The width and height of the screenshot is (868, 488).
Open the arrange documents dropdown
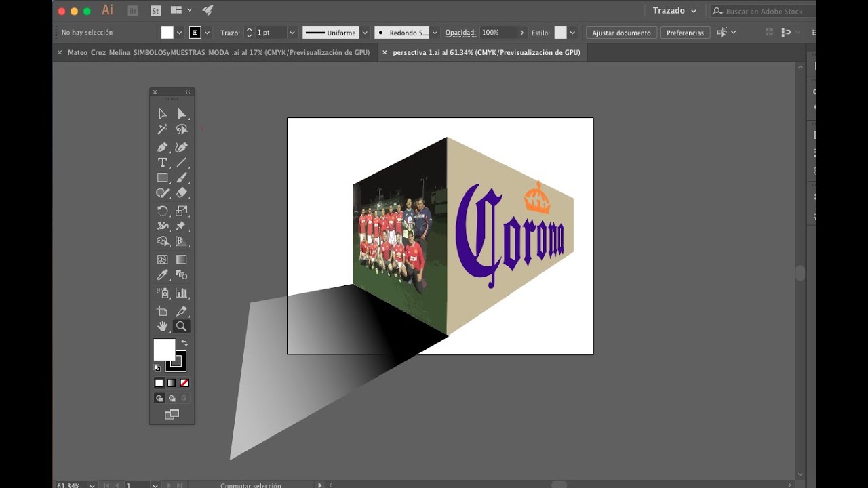tap(181, 10)
